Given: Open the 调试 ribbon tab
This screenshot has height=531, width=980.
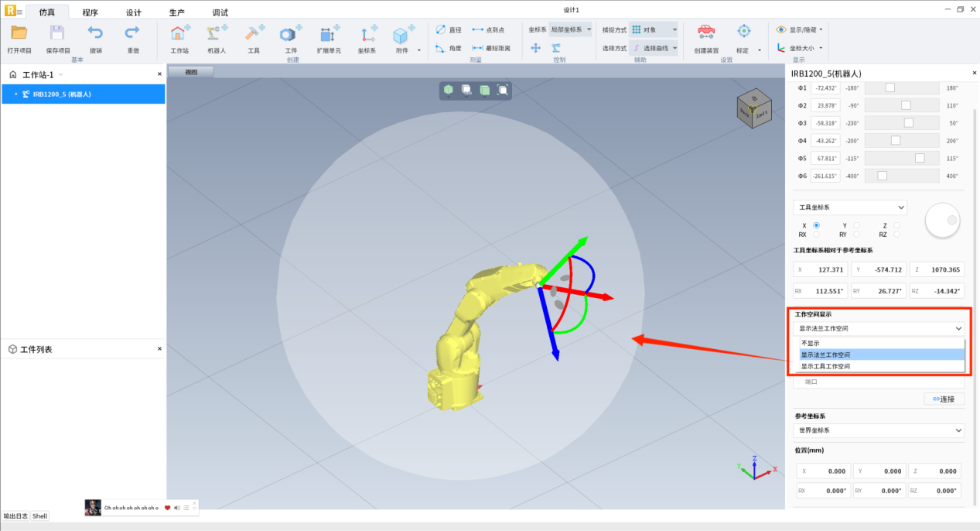Looking at the screenshot, I should 220,12.
